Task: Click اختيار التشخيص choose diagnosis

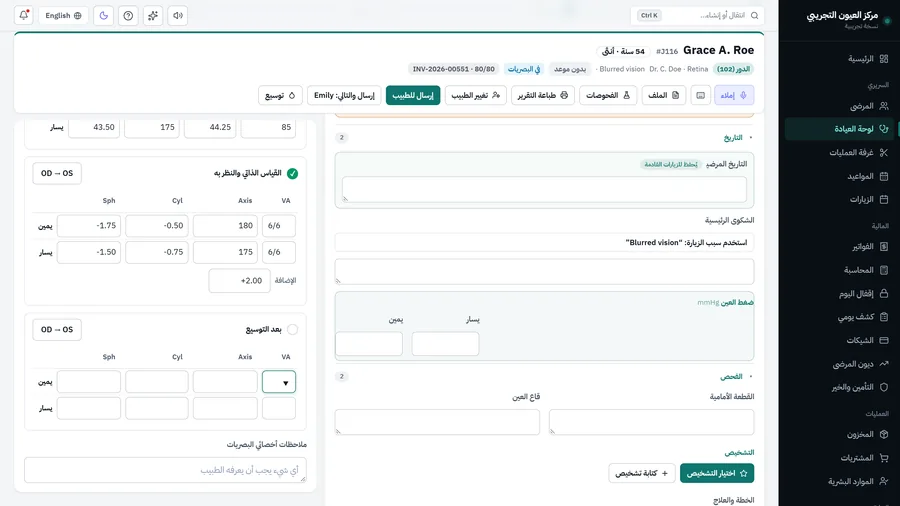Action: pos(717,473)
